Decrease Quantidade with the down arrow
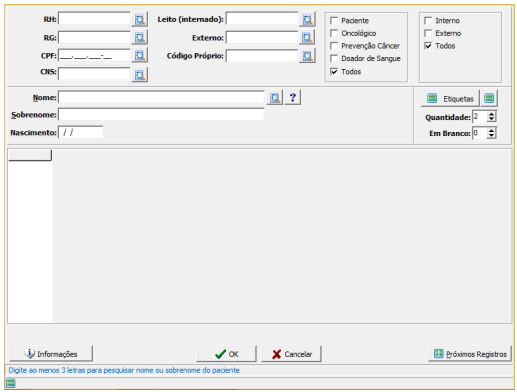 click(x=491, y=119)
